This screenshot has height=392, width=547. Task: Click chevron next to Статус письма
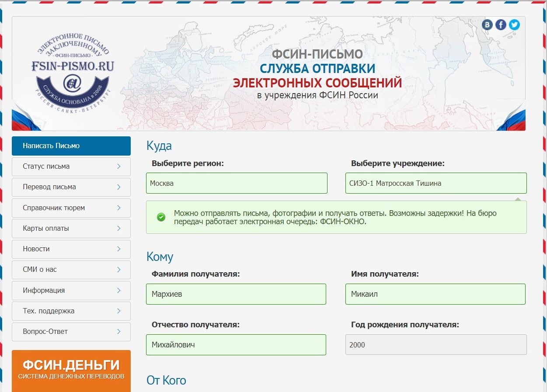tap(118, 166)
